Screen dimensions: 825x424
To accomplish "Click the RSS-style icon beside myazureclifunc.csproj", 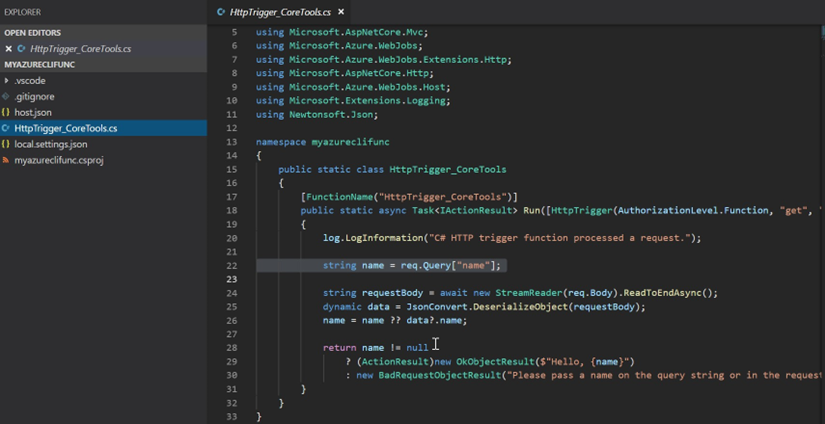I will coord(6,160).
